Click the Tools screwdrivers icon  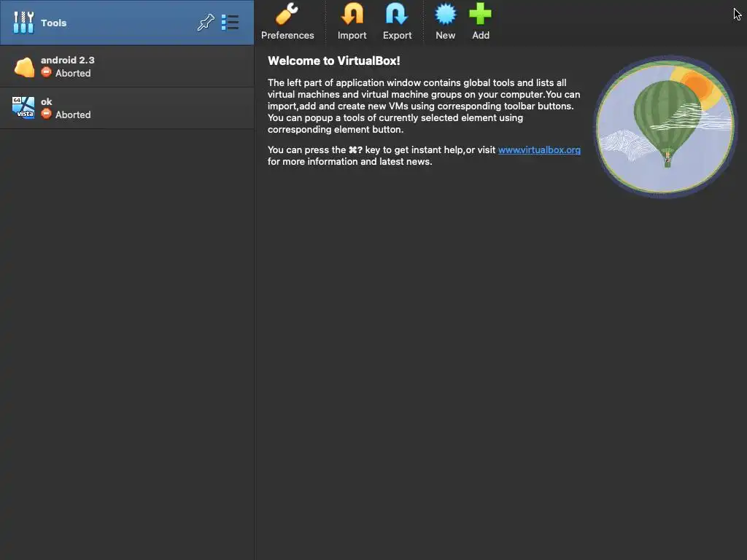pyautogui.click(x=23, y=23)
